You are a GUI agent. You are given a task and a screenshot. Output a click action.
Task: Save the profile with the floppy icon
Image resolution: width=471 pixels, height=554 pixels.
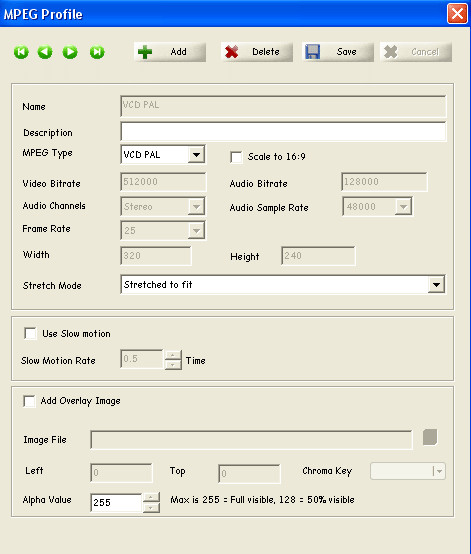(x=338, y=52)
